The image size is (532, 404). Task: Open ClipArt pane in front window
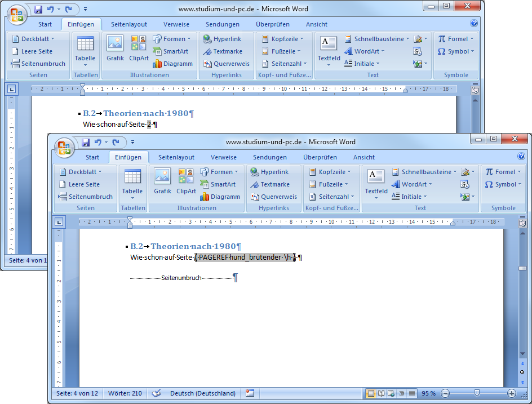[x=186, y=181]
